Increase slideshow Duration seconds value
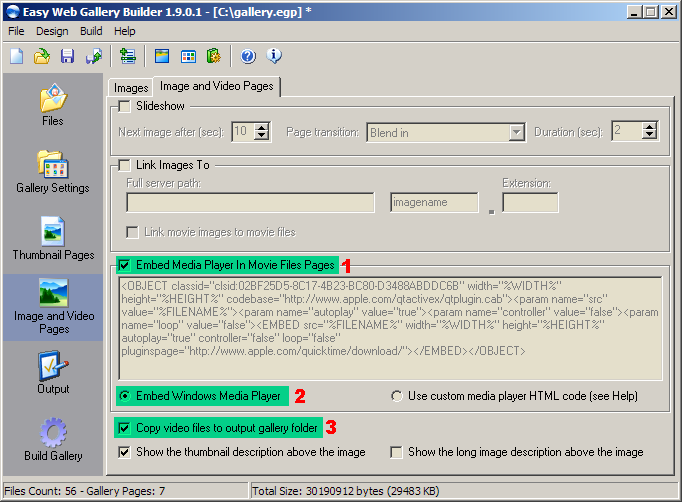Image resolution: width=682 pixels, height=502 pixels. [649, 127]
